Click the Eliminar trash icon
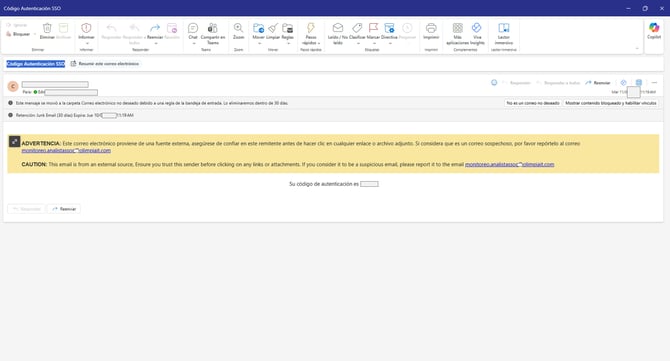Viewport: 670px width, 361px height. (47, 28)
